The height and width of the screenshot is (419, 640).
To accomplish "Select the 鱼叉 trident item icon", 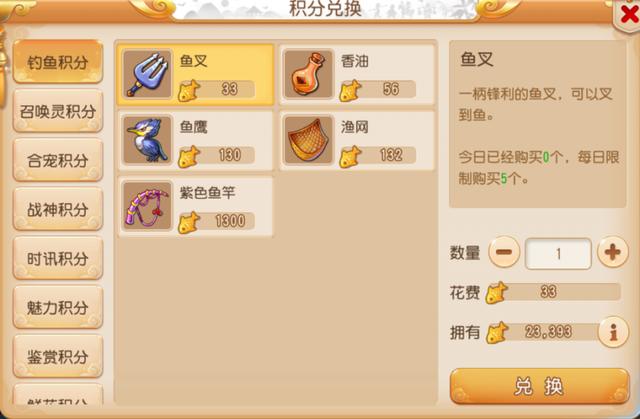I will [x=147, y=74].
